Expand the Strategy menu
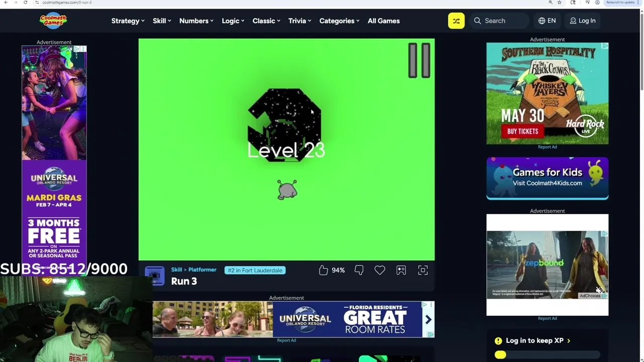 tap(128, 21)
